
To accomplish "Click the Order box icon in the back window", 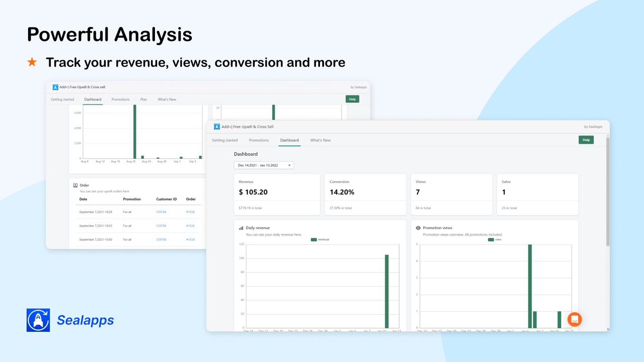I will [x=75, y=185].
